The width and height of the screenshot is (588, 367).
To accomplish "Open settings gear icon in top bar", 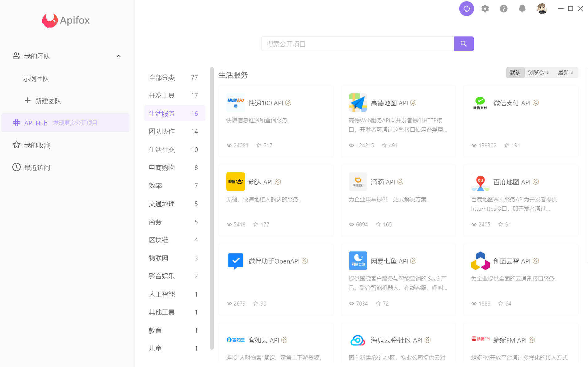I will (485, 9).
